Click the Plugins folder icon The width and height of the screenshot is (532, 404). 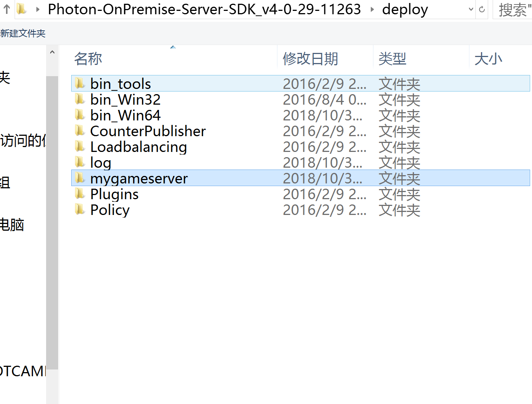pos(79,194)
